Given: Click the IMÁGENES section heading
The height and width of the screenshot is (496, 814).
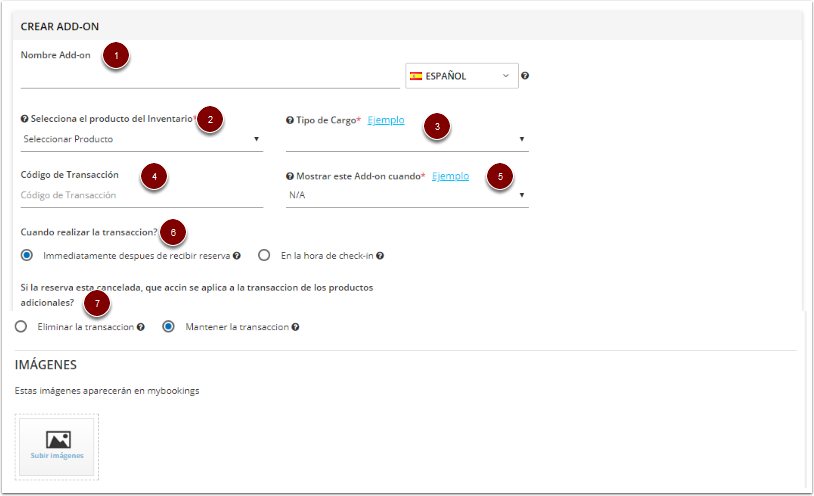Looking at the screenshot, I should pyautogui.click(x=46, y=365).
